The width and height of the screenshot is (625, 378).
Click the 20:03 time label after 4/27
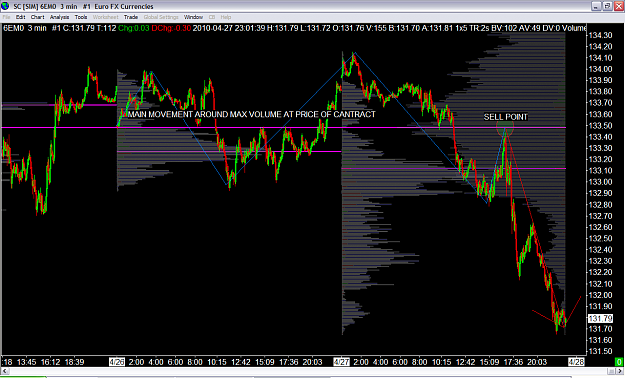click(x=537, y=362)
